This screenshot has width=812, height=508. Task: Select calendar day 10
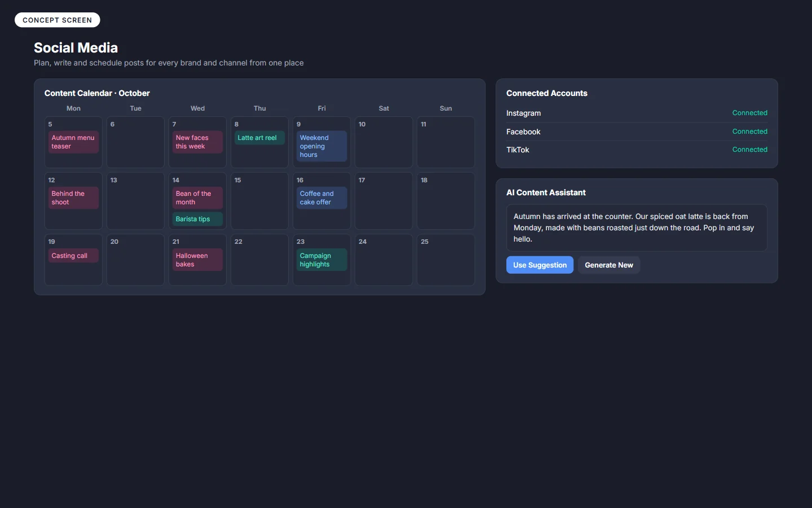coord(383,142)
